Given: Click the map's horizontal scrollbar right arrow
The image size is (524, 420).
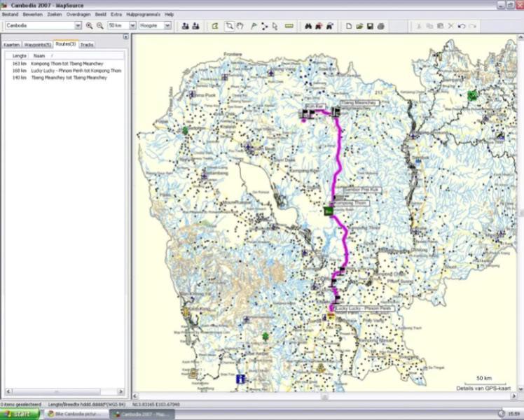Looking at the screenshot, I should (x=514, y=396).
